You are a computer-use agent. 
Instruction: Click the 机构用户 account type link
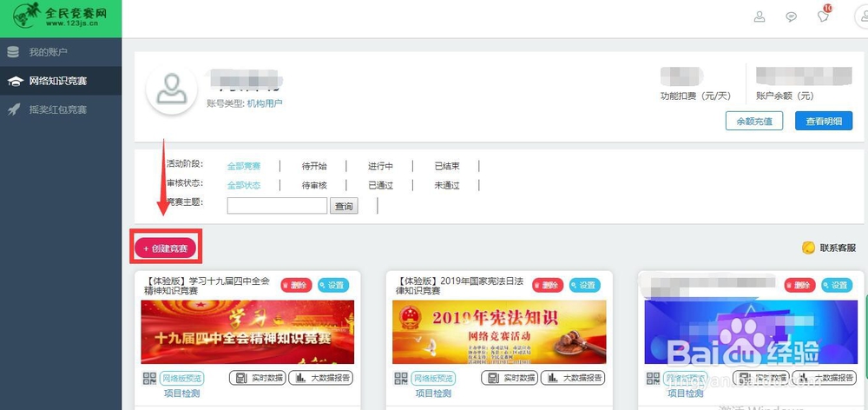(265, 103)
